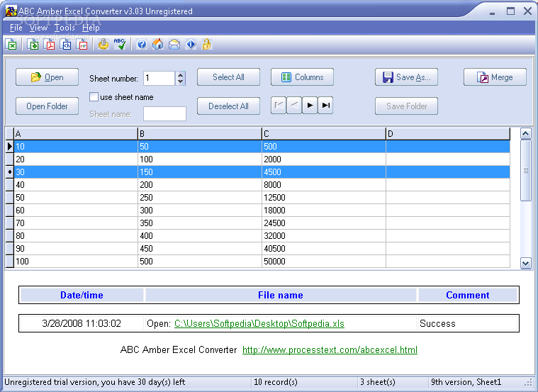This screenshot has width=538, height=392.
Task: Go to last record navigation button
Action: (325, 105)
